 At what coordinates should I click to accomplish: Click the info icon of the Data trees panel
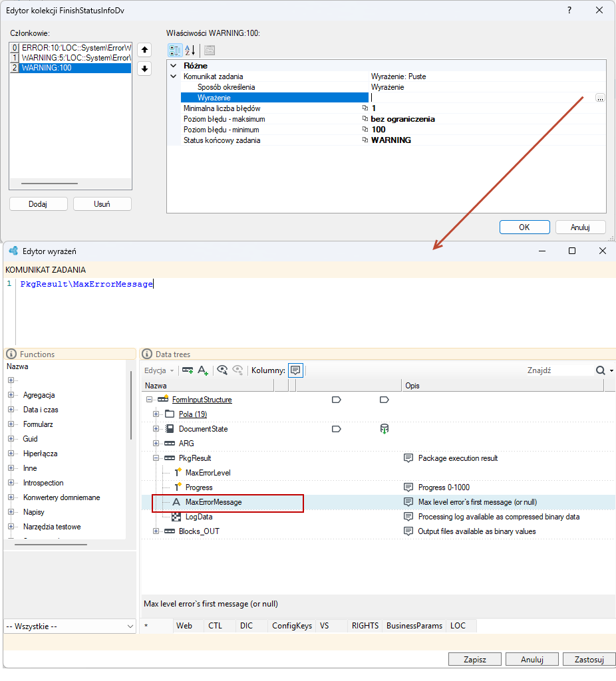(147, 354)
